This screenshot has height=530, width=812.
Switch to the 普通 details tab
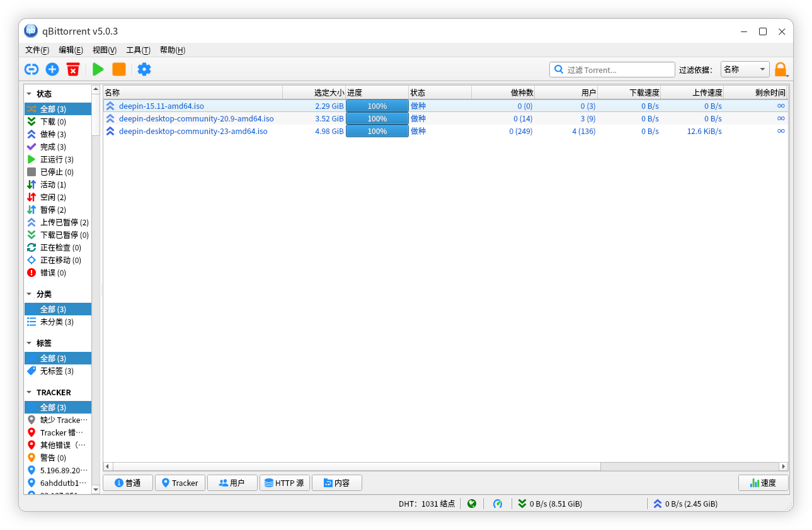(x=128, y=483)
